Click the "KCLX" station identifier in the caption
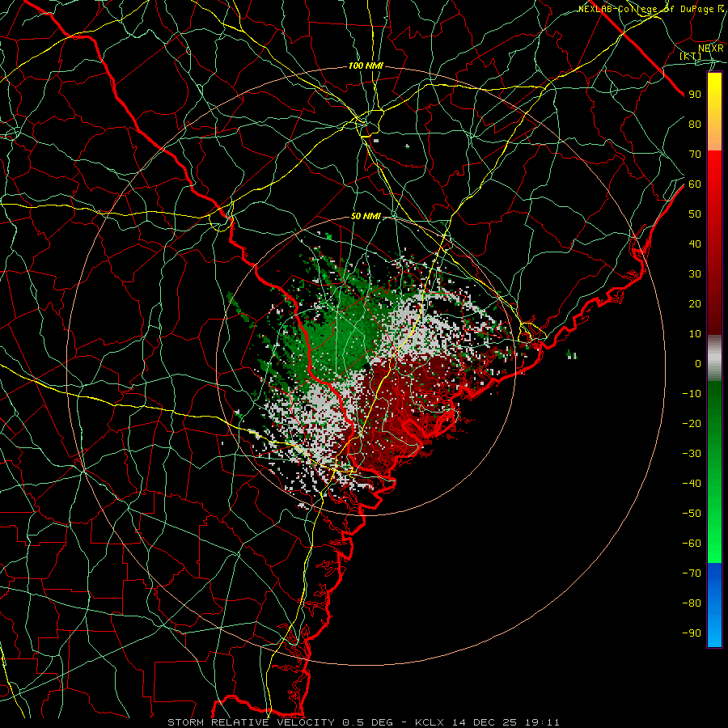The height and width of the screenshot is (728, 728). tap(429, 722)
